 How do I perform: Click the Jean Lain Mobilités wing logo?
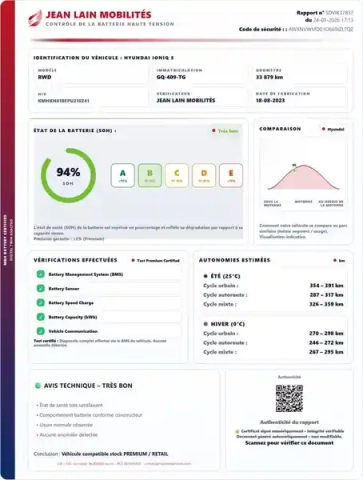tap(35, 18)
